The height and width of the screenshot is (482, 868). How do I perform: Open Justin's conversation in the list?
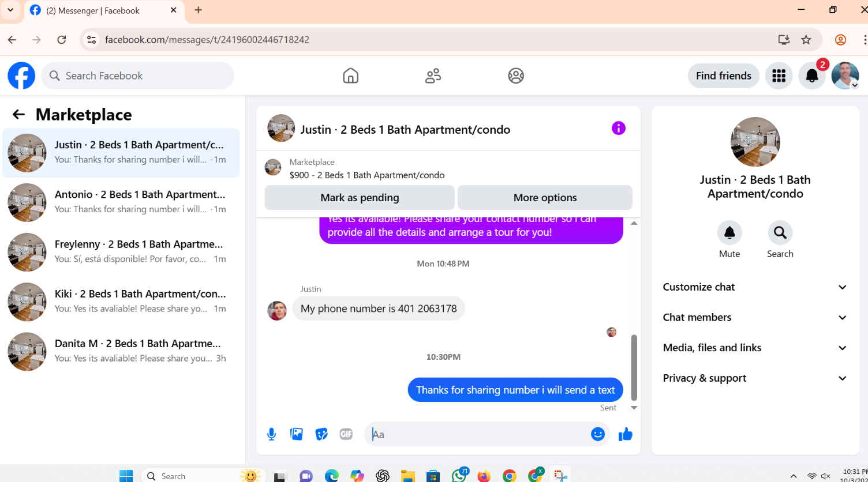[x=121, y=153]
